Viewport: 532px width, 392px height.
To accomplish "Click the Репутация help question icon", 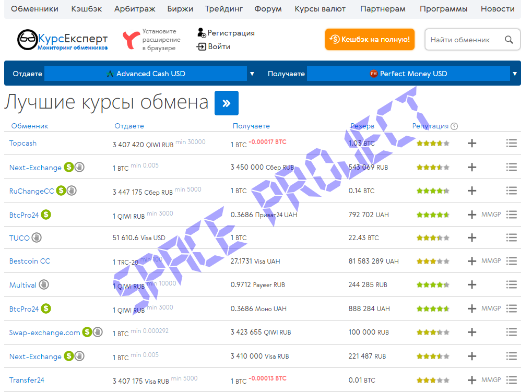I will click(454, 126).
